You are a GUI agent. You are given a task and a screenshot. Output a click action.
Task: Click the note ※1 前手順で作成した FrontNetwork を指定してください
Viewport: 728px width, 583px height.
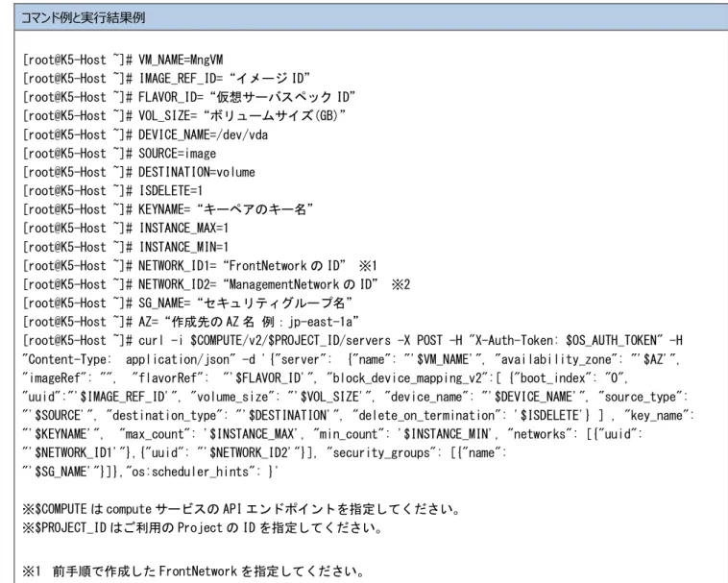click(x=193, y=571)
